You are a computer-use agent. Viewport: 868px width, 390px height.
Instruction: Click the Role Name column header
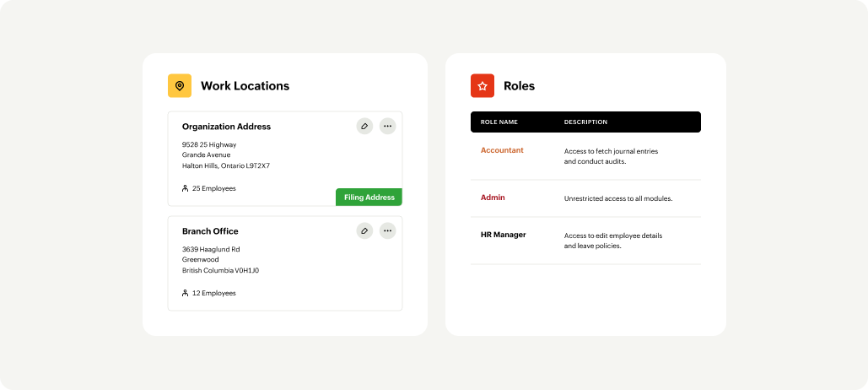[499, 122]
